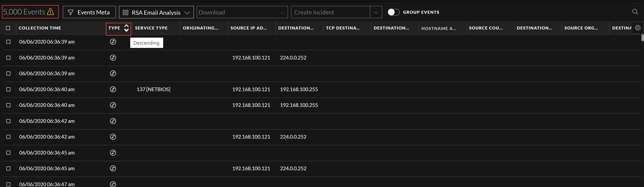Click the Type column sort arrows
Screen dimensions: 644x187
click(x=126, y=28)
